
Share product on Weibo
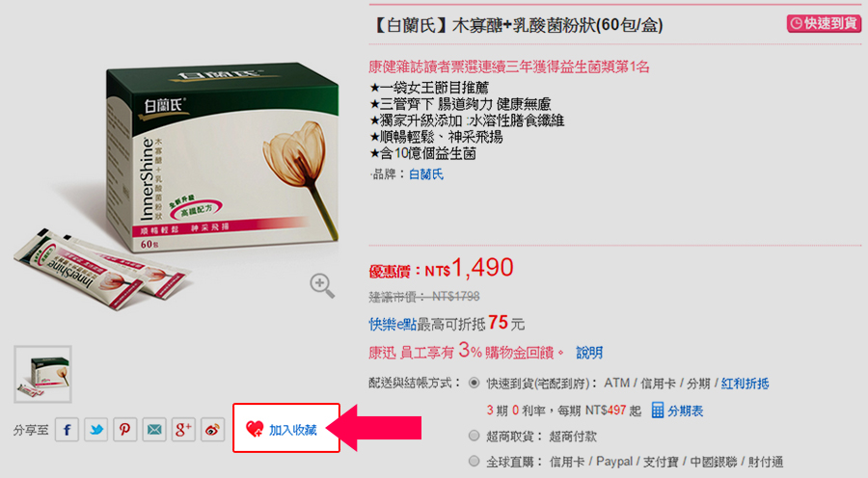point(212,430)
